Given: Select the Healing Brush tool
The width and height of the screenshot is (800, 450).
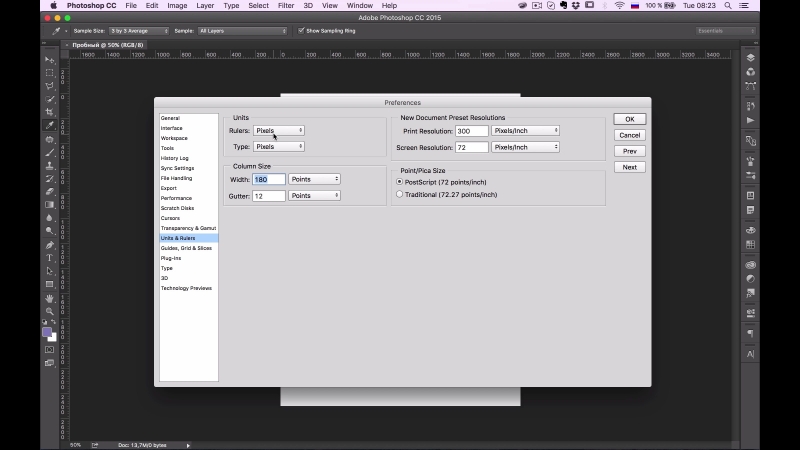Looking at the screenshot, I should pyautogui.click(x=49, y=139).
